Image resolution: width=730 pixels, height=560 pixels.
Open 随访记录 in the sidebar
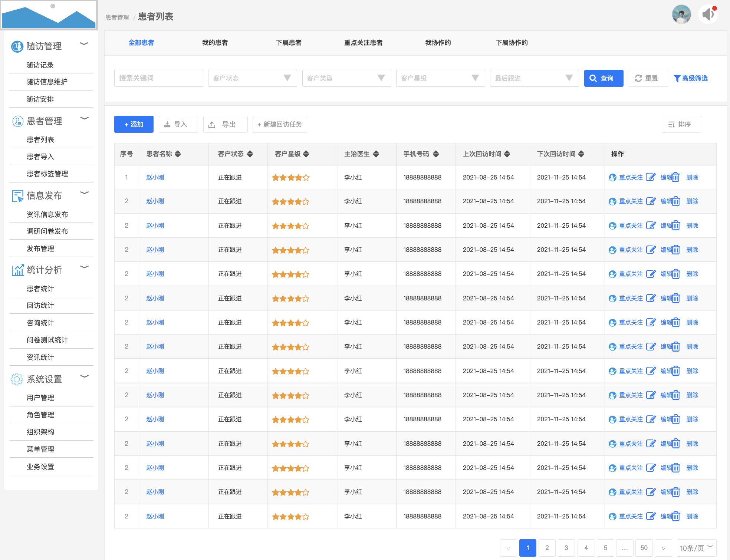tap(40, 65)
